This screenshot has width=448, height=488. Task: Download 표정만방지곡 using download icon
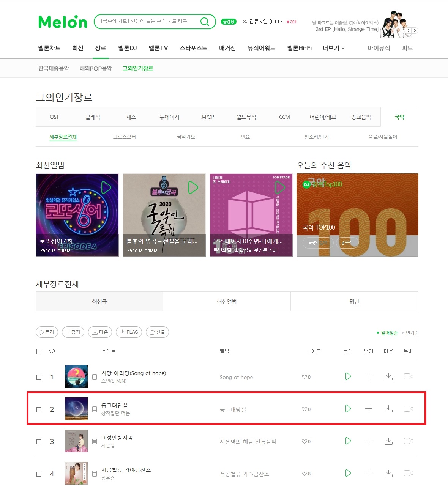(388, 441)
